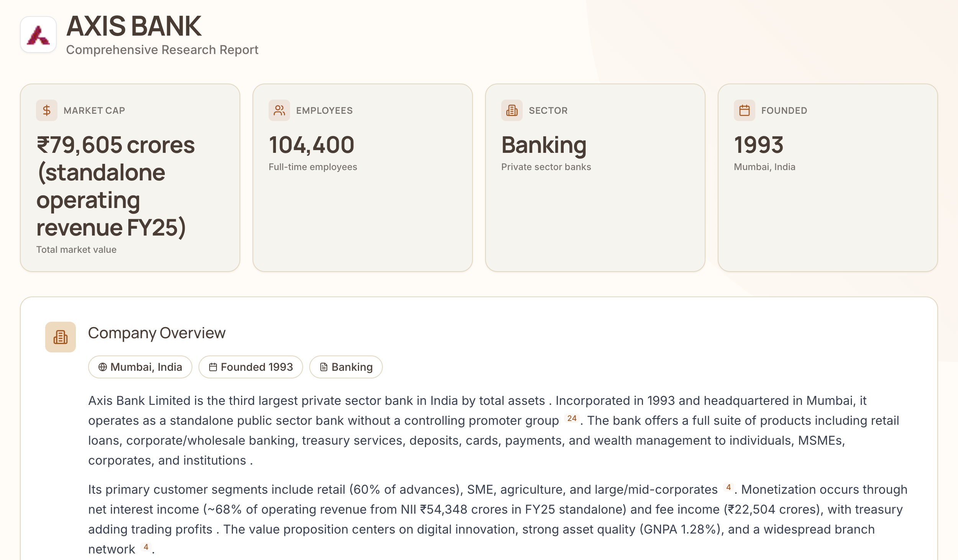Image resolution: width=958 pixels, height=560 pixels.
Task: Click the dollar sign Market Cap icon
Action: [47, 110]
